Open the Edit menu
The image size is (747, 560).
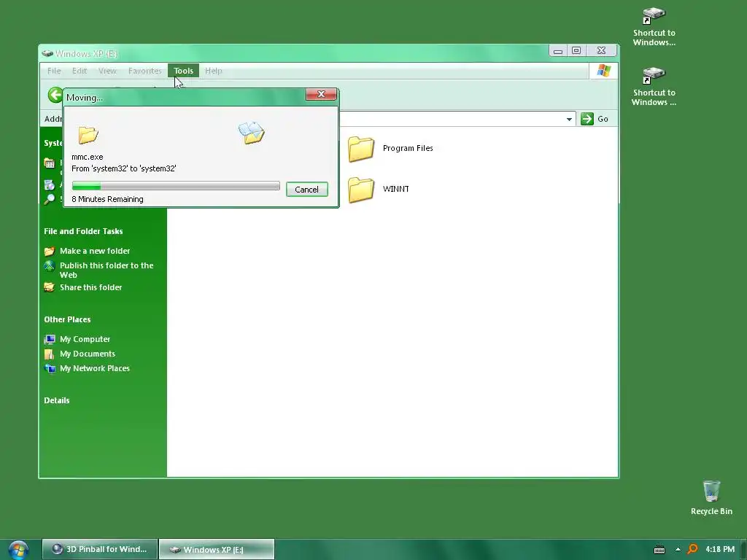click(79, 71)
